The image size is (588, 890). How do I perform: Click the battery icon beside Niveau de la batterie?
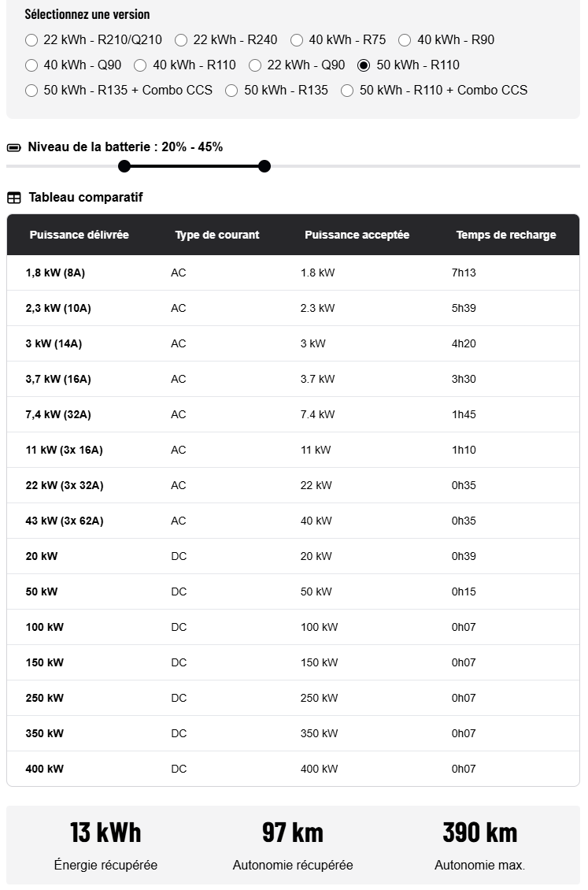pos(13,147)
